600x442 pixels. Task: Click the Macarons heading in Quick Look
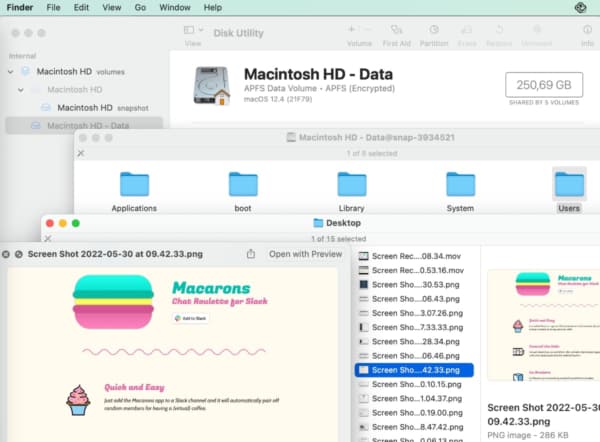[211, 288]
